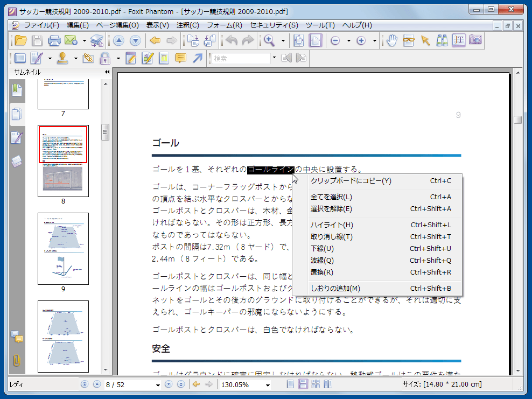The height and width of the screenshot is (399, 532).
Task: Open the Bookmarks side panel
Action: 17,90
